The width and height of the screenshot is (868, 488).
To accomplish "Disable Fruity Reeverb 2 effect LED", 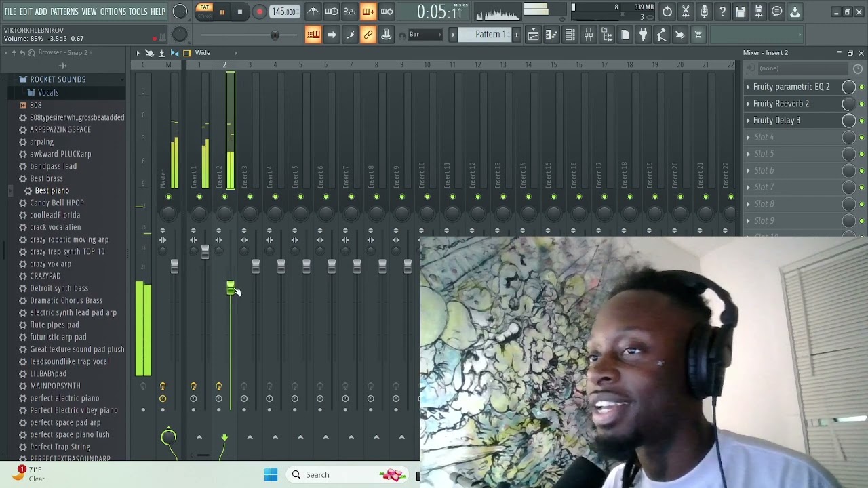I will point(861,104).
